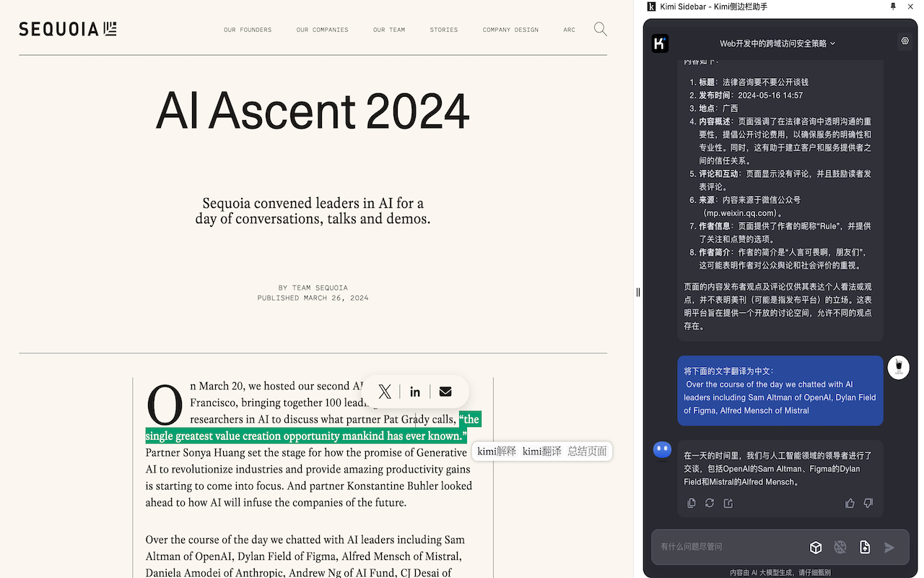Open the site search magnifier icon

pos(600,30)
